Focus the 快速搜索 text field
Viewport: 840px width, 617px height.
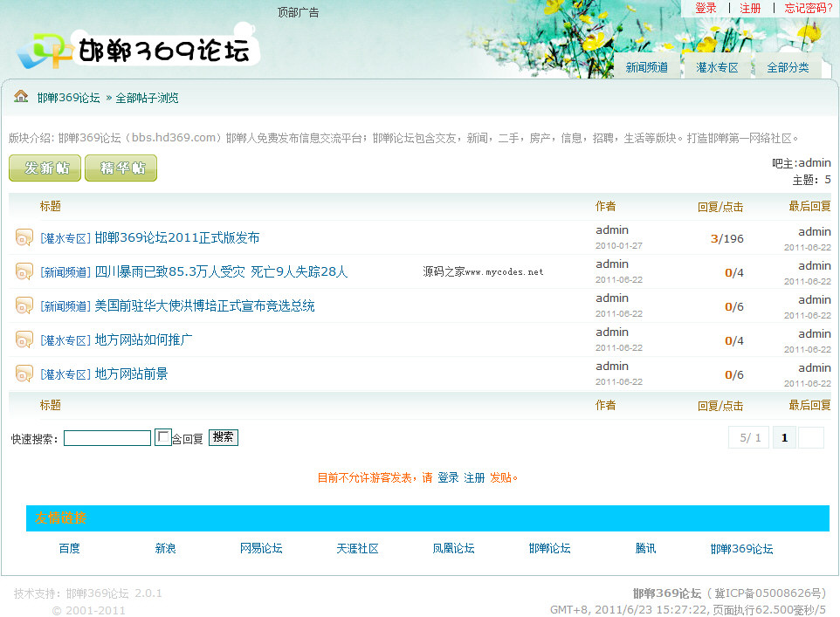(x=107, y=438)
